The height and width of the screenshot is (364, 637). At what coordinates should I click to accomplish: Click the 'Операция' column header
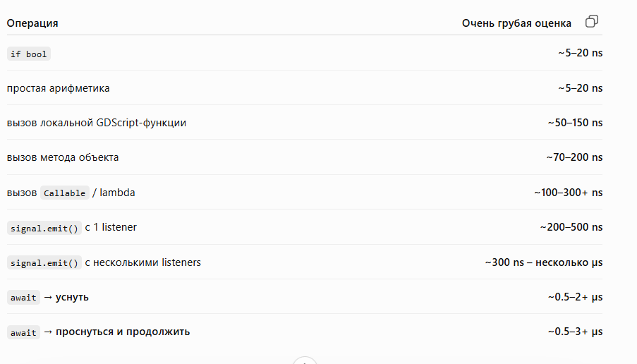(x=32, y=23)
